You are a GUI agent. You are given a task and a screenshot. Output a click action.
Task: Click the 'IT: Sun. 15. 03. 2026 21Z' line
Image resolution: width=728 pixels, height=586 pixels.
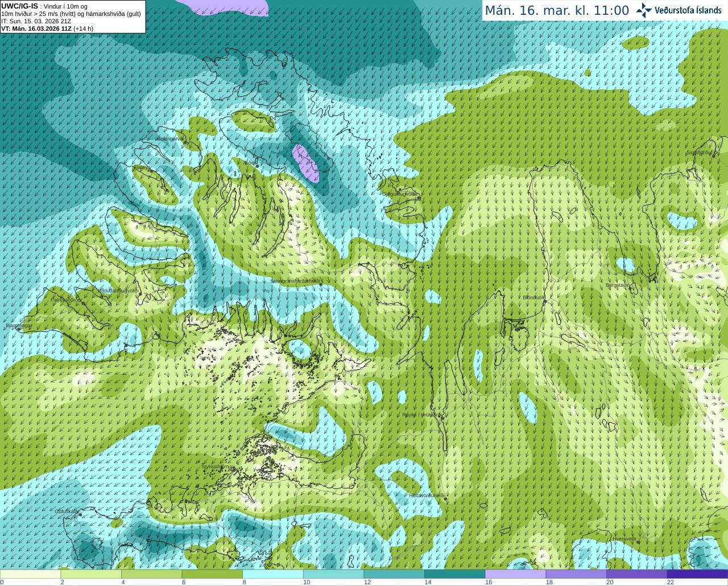[36, 21]
